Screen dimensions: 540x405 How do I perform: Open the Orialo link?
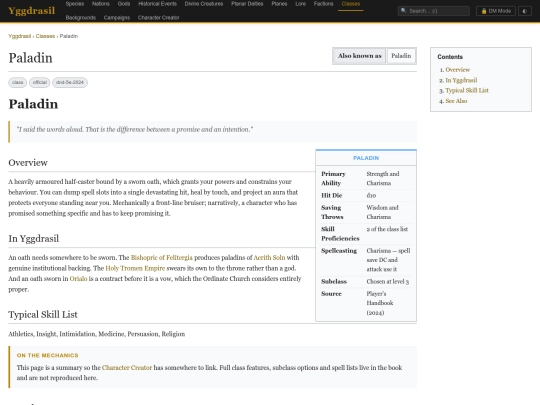[78, 279]
